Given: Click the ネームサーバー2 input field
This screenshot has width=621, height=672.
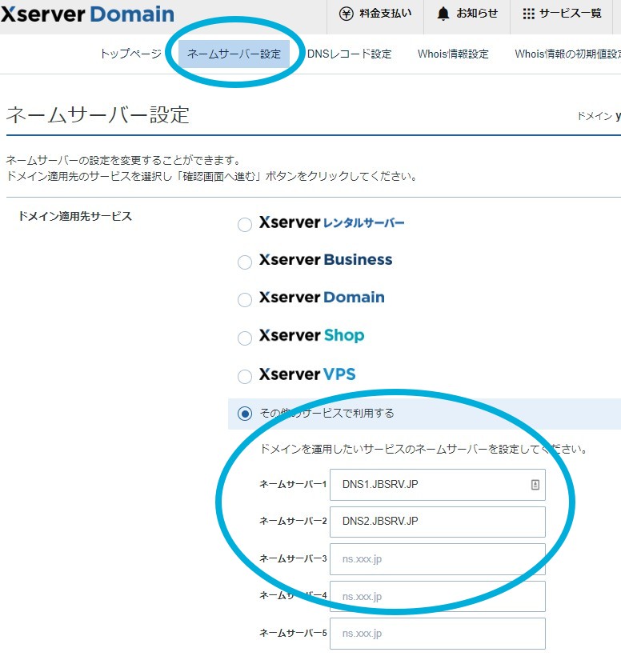Looking at the screenshot, I should [438, 522].
